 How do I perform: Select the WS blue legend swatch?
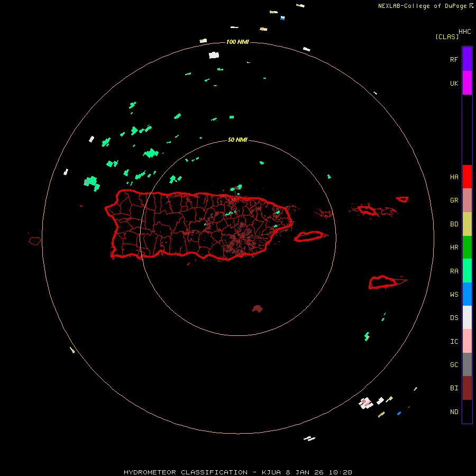[x=467, y=294]
